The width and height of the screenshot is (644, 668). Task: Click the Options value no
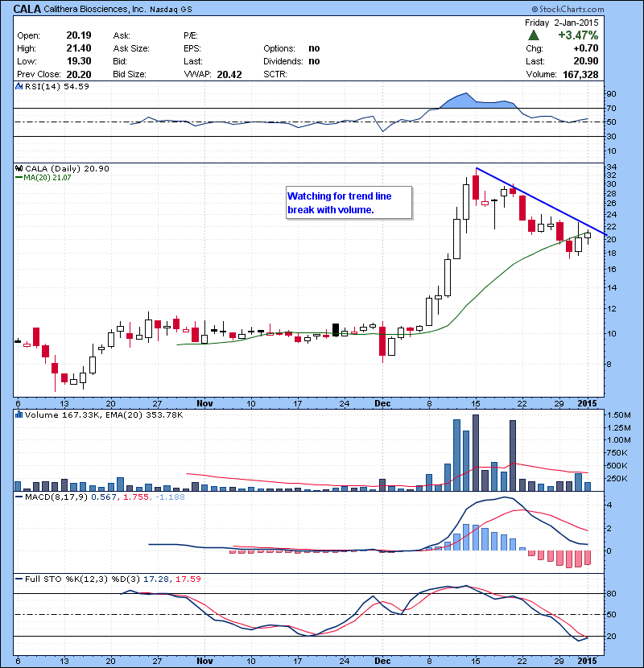[314, 48]
